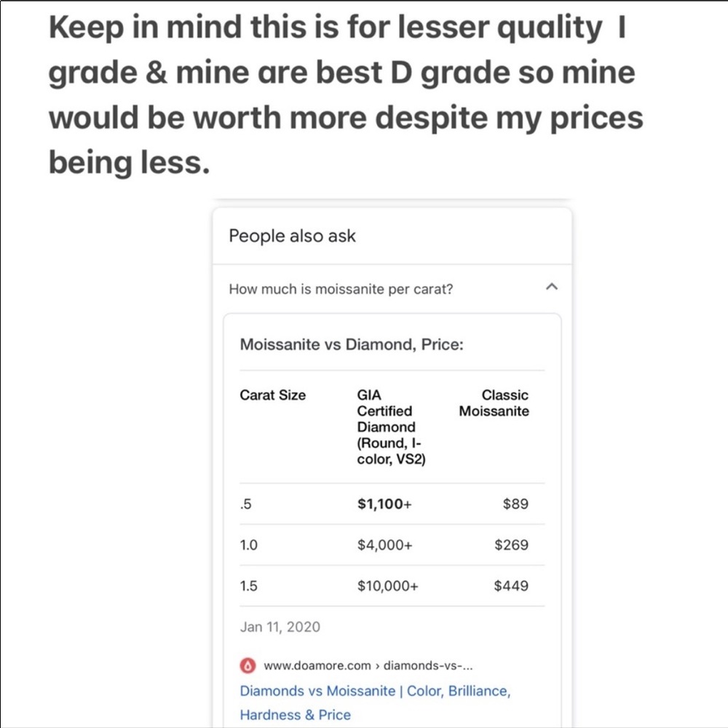
Task: Click the $10,000+ diamond price cell
Action: coord(387,585)
